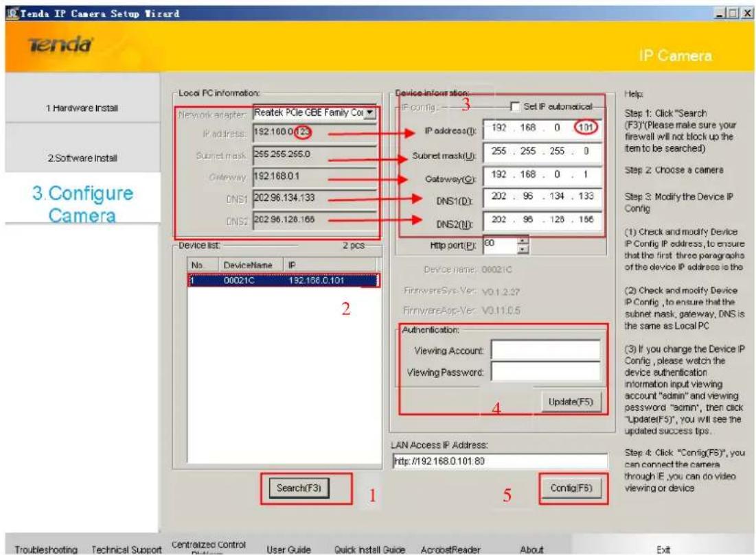Click Exit in the bottom bar

coord(663,550)
